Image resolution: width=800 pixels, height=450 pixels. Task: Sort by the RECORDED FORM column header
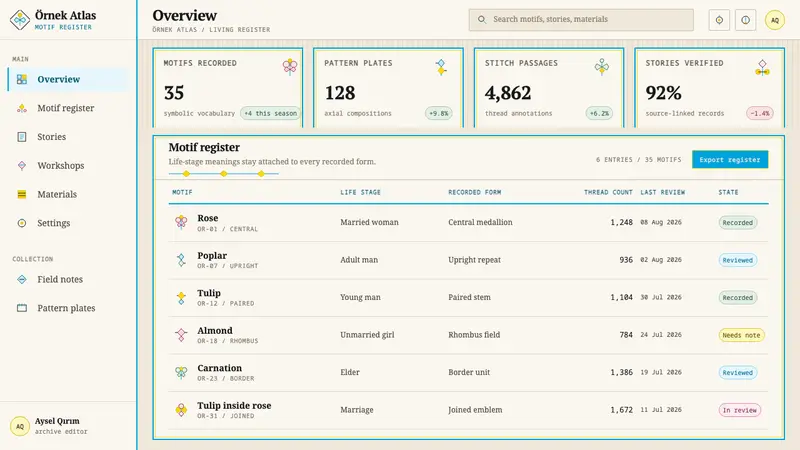[474, 192]
